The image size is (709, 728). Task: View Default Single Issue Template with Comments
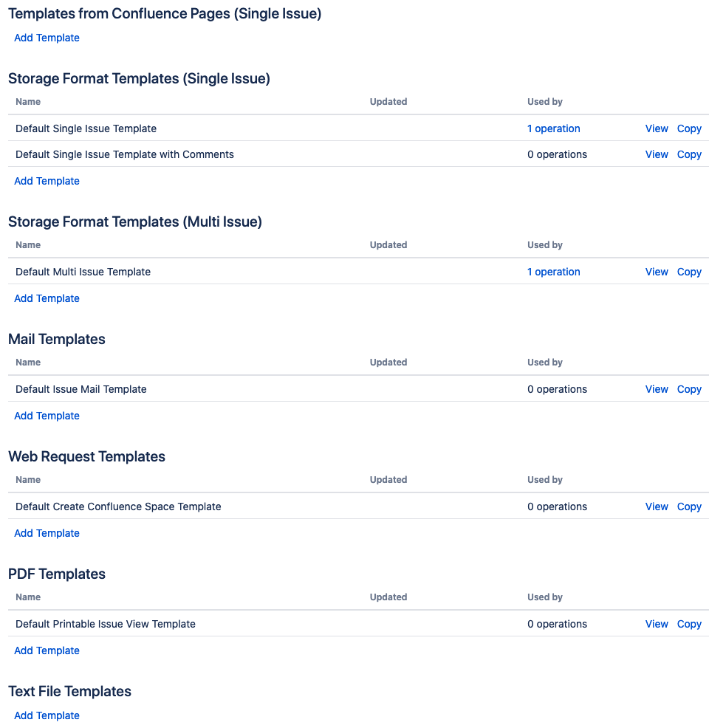tap(656, 154)
